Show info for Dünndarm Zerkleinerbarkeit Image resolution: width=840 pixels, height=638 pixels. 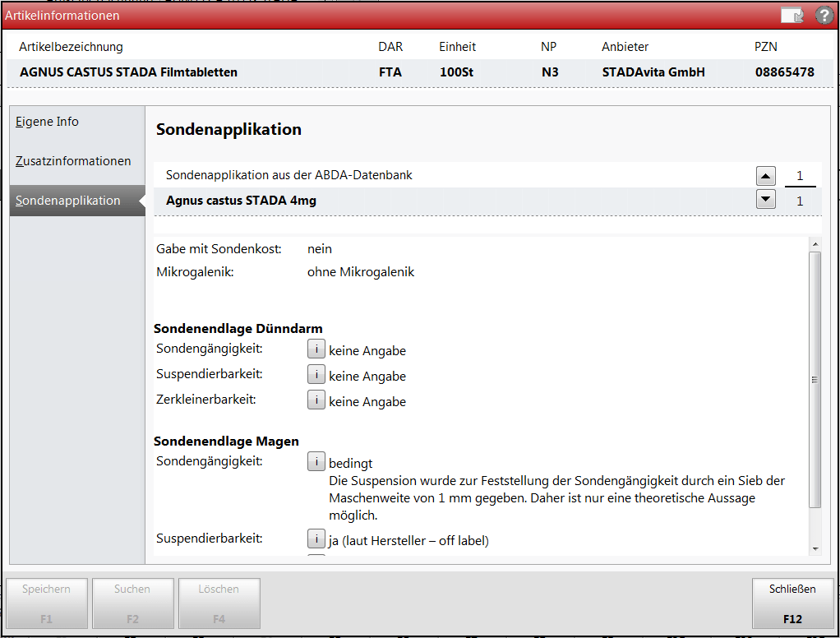[x=316, y=400]
